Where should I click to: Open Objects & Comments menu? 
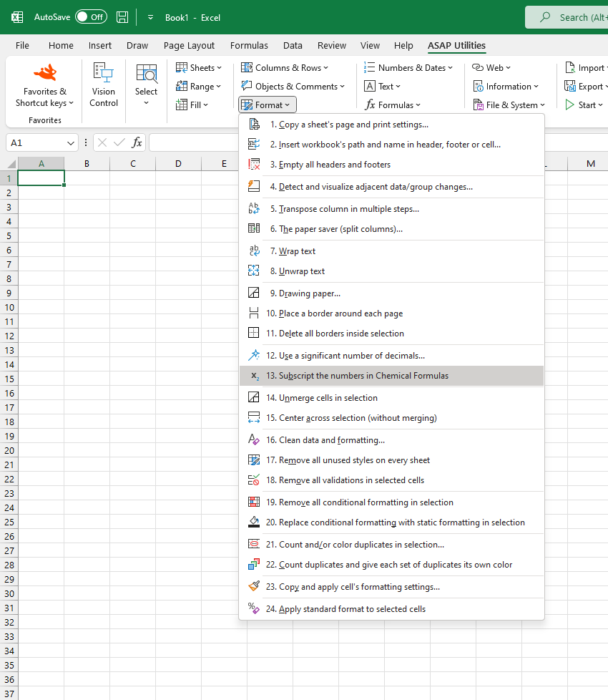(x=293, y=86)
